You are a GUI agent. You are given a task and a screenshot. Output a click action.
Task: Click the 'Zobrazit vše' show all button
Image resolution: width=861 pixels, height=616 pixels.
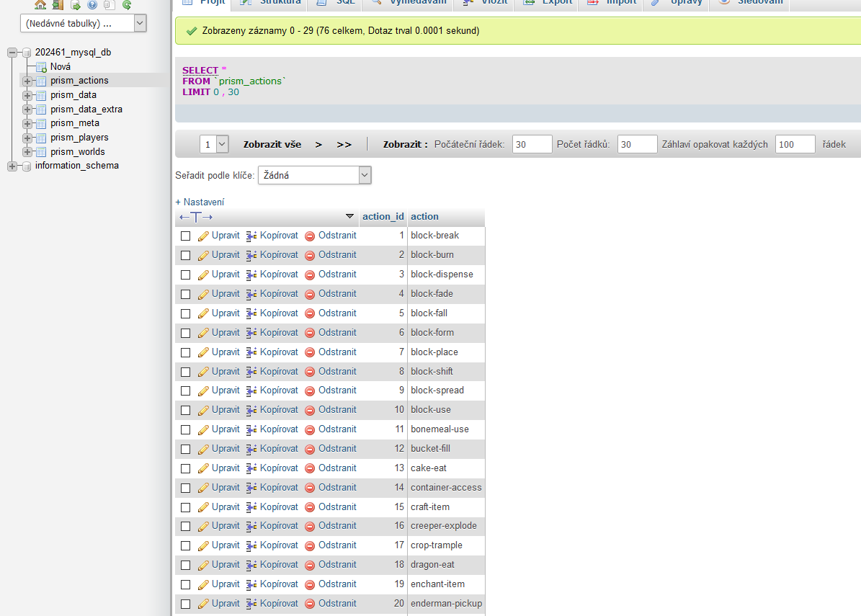click(272, 144)
